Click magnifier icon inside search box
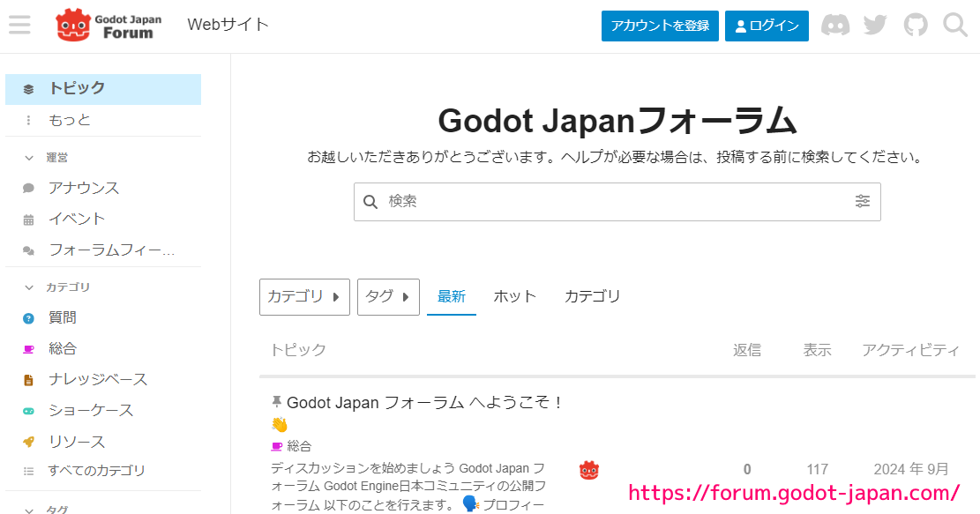980x514 pixels. coord(370,202)
